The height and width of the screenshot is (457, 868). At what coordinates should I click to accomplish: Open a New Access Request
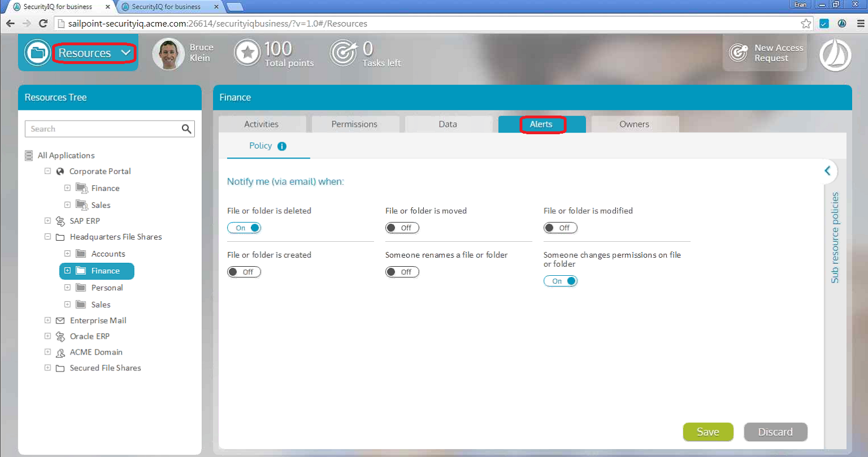tap(765, 53)
